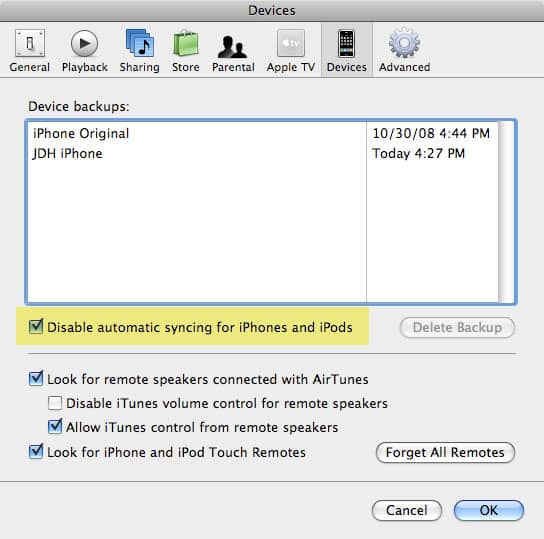544x539 pixels.
Task: Open the Parental controls icon
Action: (232, 46)
